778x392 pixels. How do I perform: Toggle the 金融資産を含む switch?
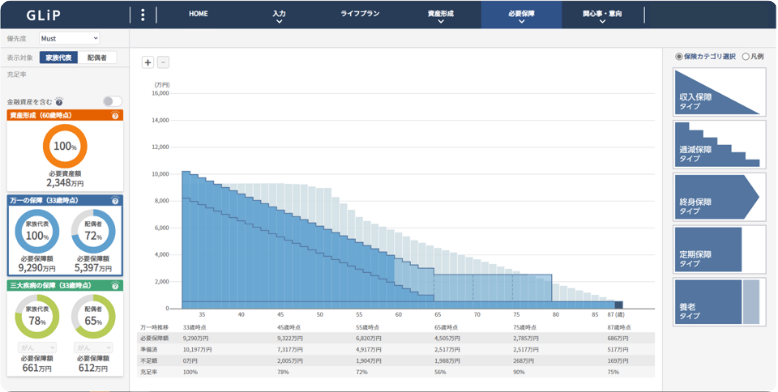pyautogui.click(x=112, y=102)
